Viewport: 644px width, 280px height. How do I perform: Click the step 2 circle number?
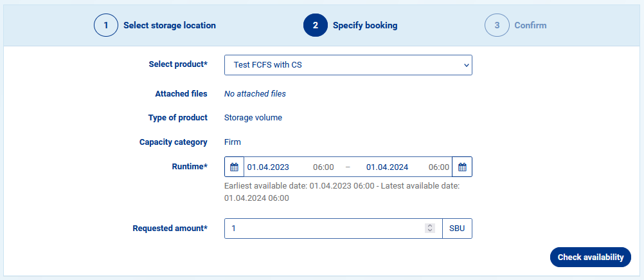(316, 26)
